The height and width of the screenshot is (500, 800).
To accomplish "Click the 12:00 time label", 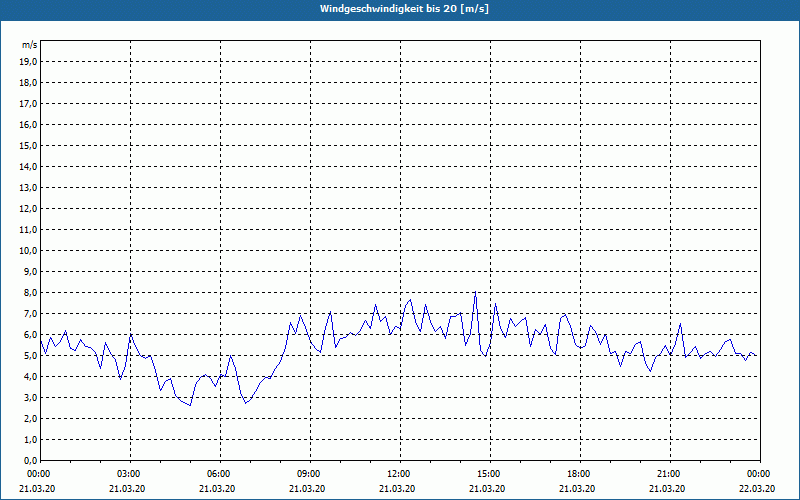I will pyautogui.click(x=399, y=474).
